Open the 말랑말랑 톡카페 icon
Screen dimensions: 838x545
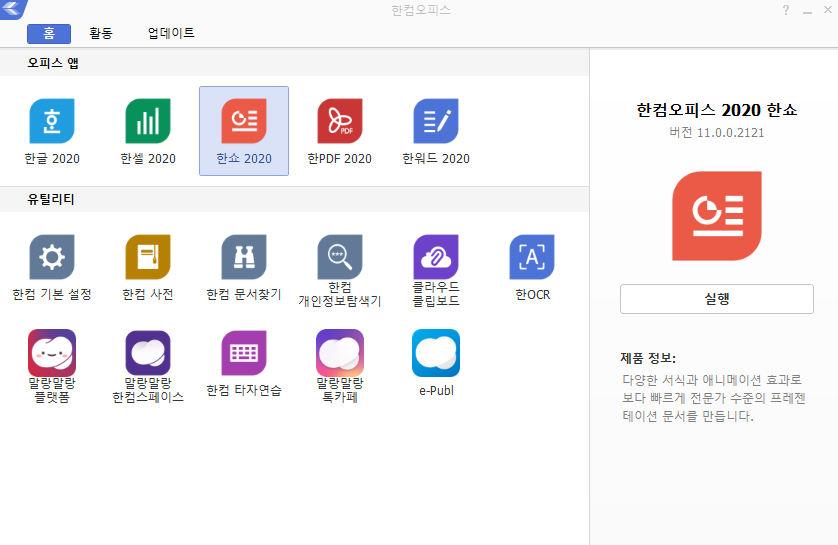pyautogui.click(x=340, y=353)
